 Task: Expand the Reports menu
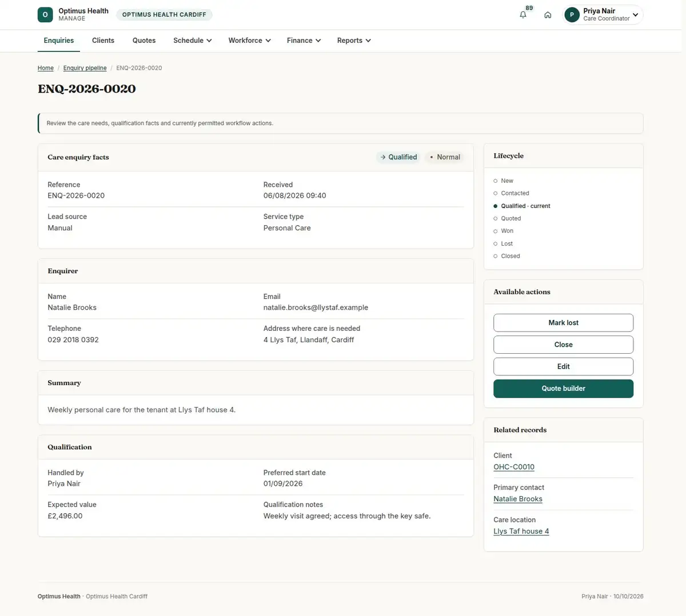(x=354, y=41)
